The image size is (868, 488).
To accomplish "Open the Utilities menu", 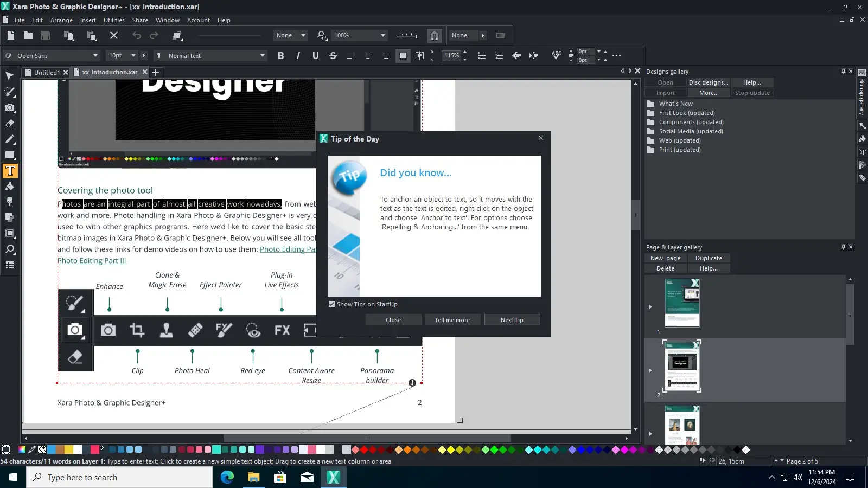I will tap(114, 20).
